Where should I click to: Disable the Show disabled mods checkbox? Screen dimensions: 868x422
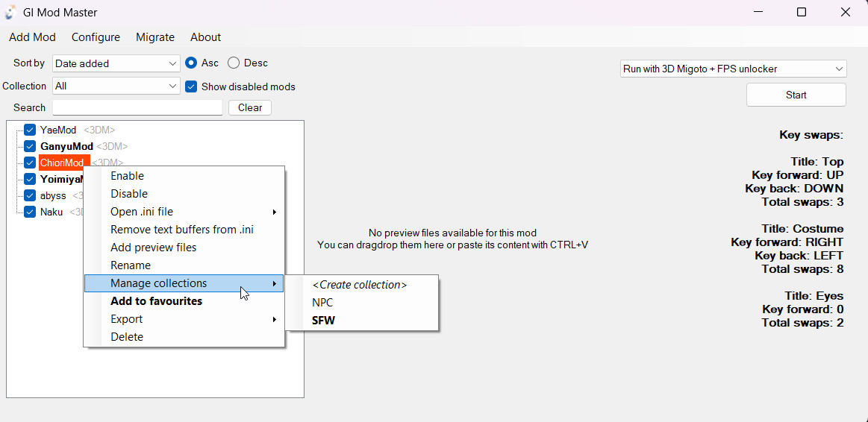click(x=191, y=86)
